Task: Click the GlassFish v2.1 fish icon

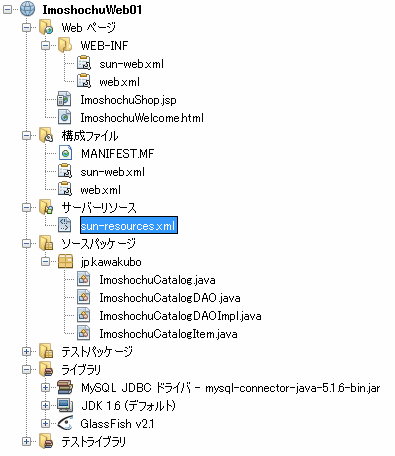Action: 65,423
